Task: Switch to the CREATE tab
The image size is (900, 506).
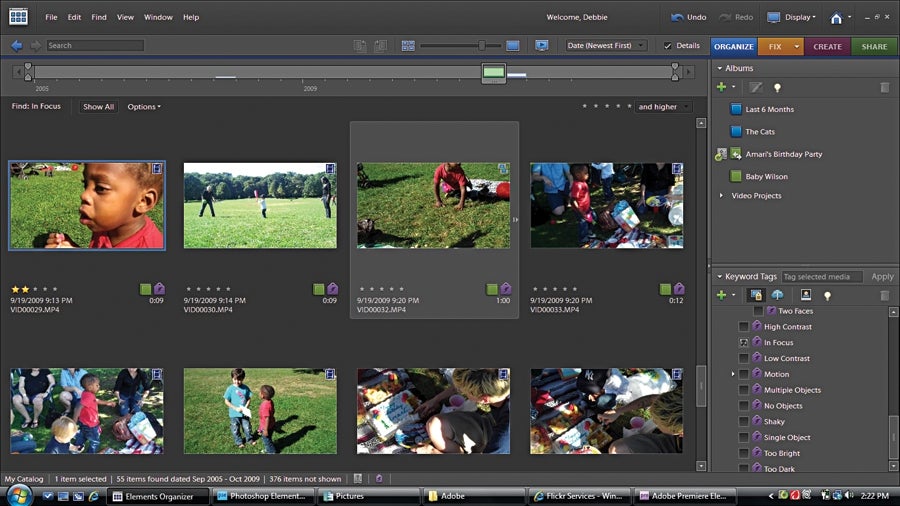Action: tap(827, 46)
